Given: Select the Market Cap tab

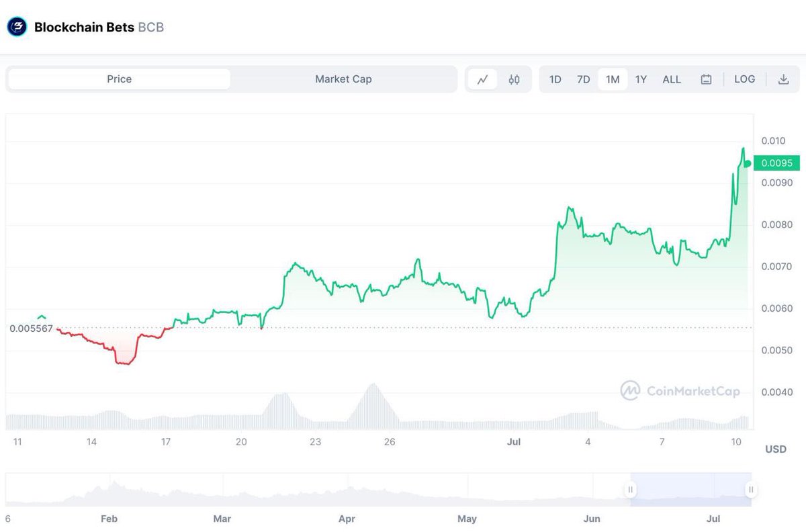Looking at the screenshot, I should click(343, 79).
